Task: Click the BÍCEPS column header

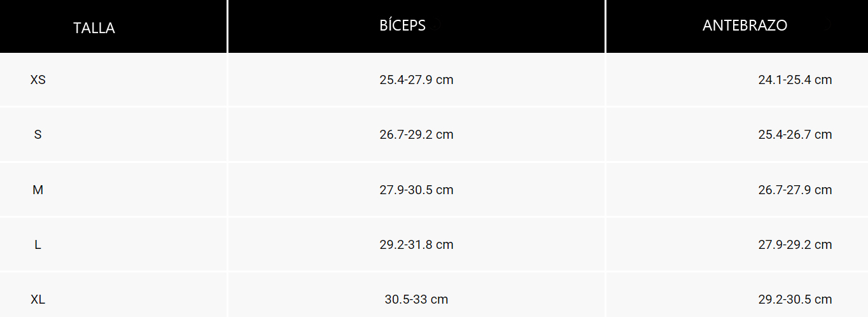Action: pos(402,25)
